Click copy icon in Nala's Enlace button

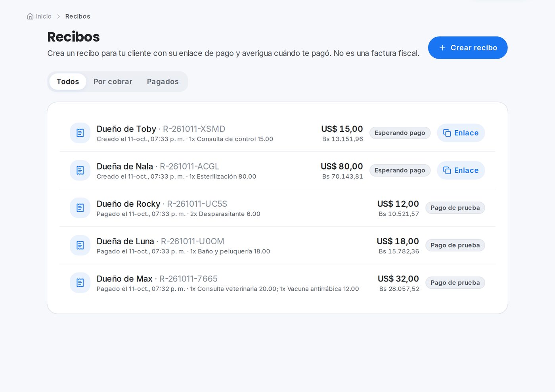coord(447,170)
